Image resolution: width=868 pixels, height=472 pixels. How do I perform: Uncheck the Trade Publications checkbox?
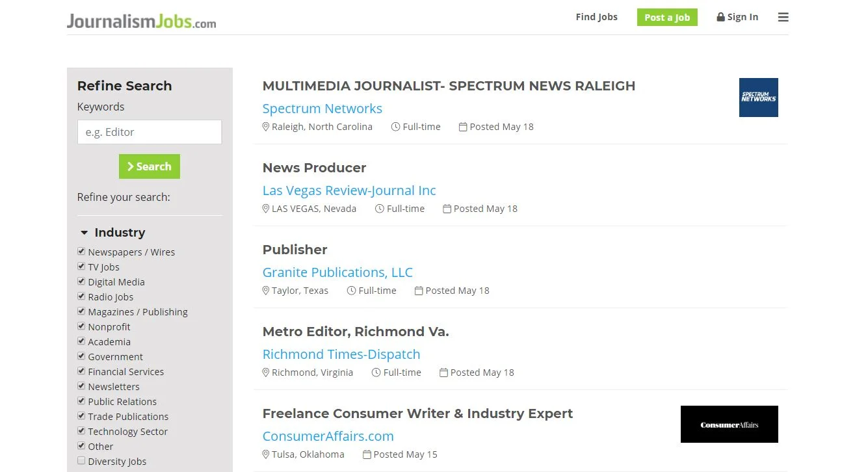point(81,416)
